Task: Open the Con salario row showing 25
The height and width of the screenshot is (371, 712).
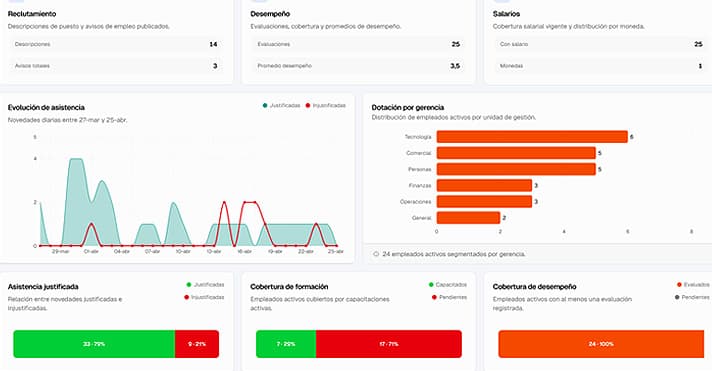Action: (601, 44)
